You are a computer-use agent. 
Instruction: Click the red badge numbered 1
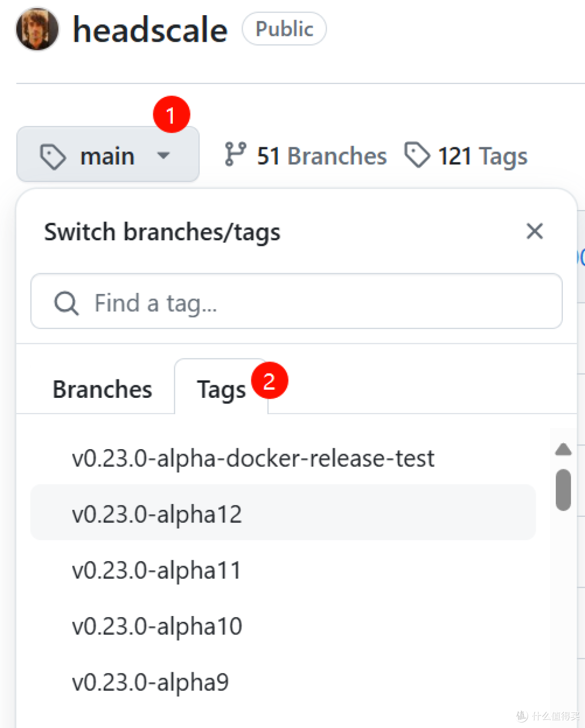172,114
